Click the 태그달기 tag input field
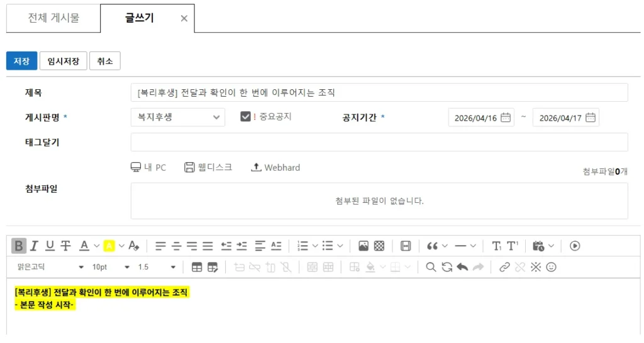Screen dimensions: 644x343 [x=379, y=142]
